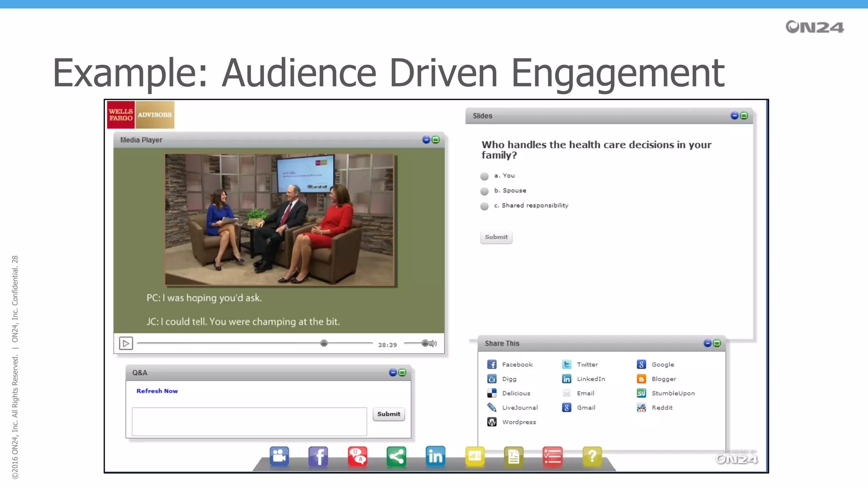
Task: Maximize the Slides panel
Action: coord(744,116)
